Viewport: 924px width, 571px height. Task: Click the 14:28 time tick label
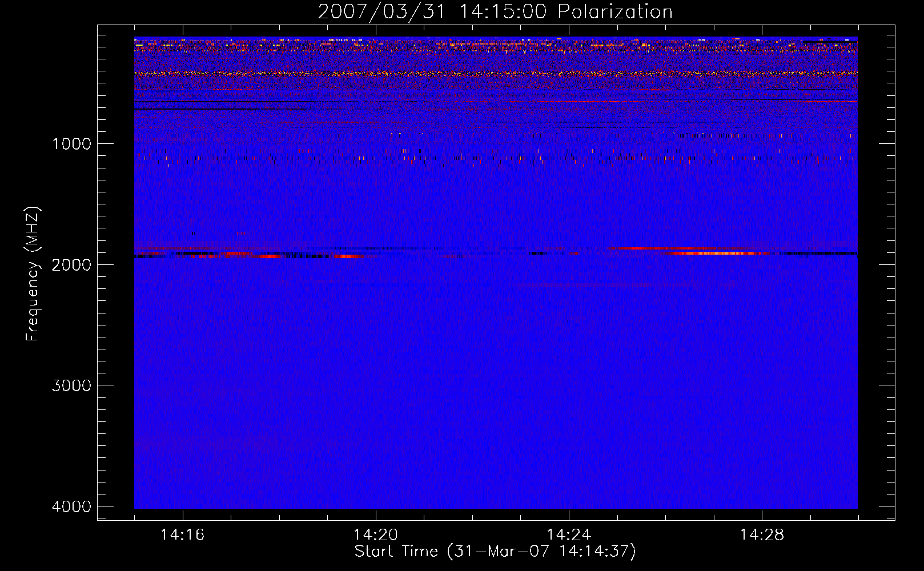pyautogui.click(x=762, y=535)
